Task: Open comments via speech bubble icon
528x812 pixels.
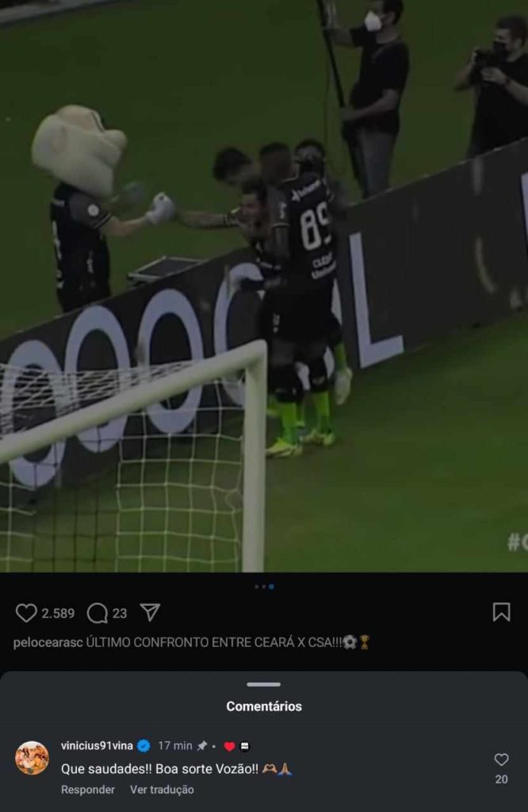Action: (97, 613)
